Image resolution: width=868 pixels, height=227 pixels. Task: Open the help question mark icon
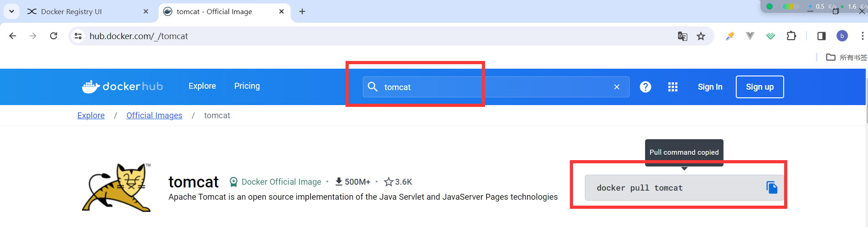pyautogui.click(x=646, y=87)
